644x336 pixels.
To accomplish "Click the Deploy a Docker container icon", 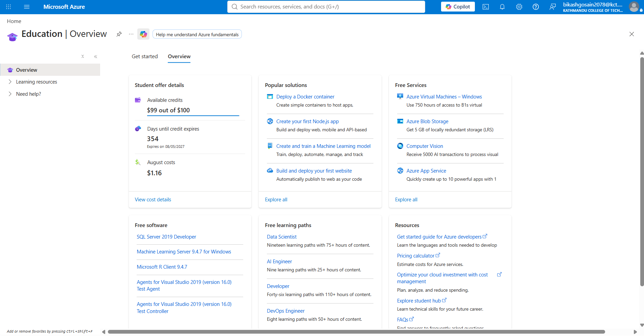I will point(270,97).
